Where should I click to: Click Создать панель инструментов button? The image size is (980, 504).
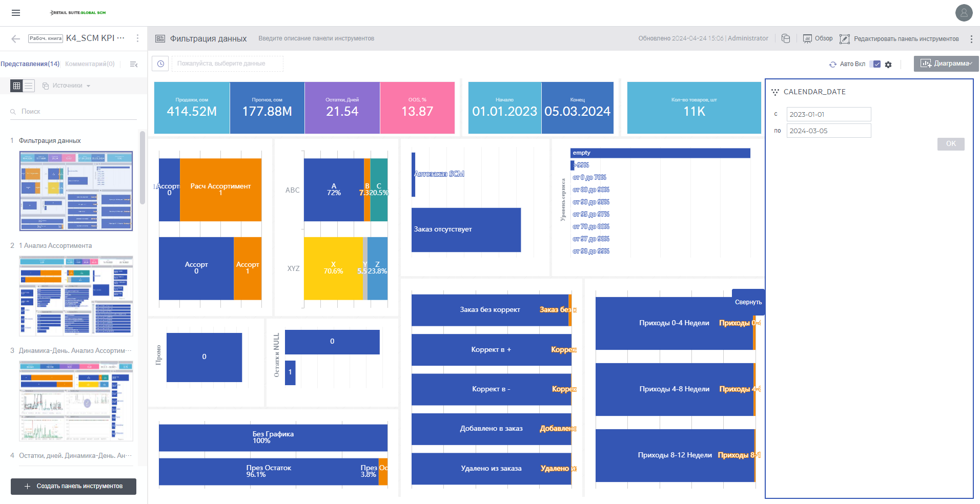coord(73,486)
